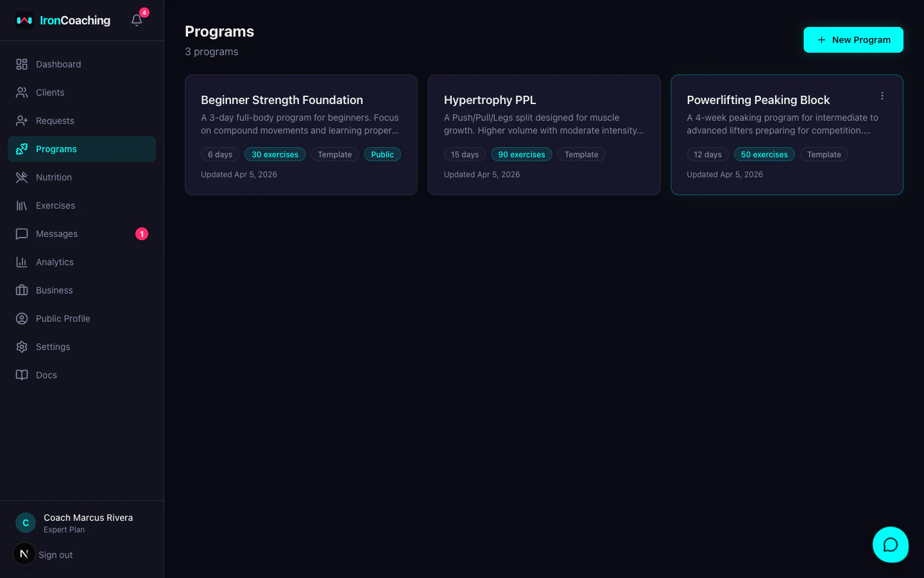The width and height of the screenshot is (924, 578).
Task: Click the Nutrition fork-and-knife icon
Action: [22, 177]
